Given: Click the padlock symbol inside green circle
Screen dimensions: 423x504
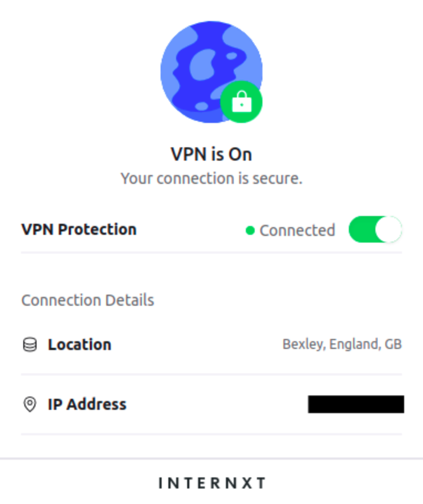Looking at the screenshot, I should click(241, 101).
